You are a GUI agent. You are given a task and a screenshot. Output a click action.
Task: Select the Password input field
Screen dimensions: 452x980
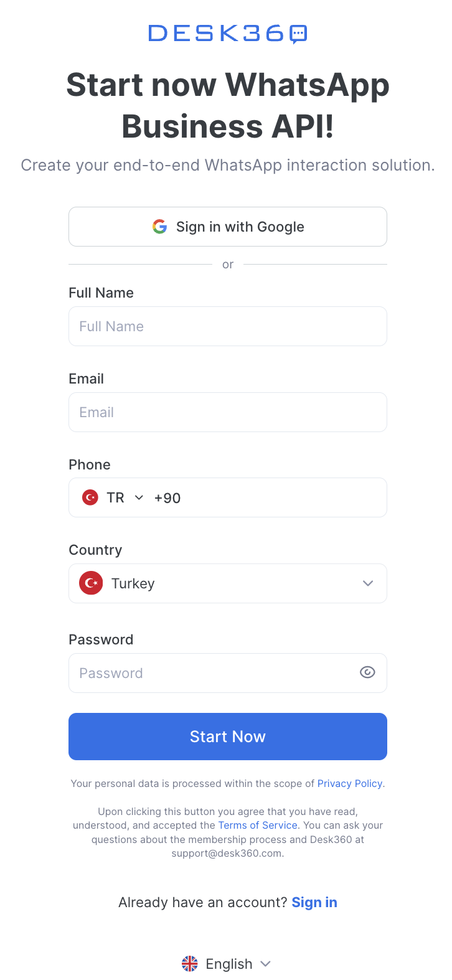point(212,673)
